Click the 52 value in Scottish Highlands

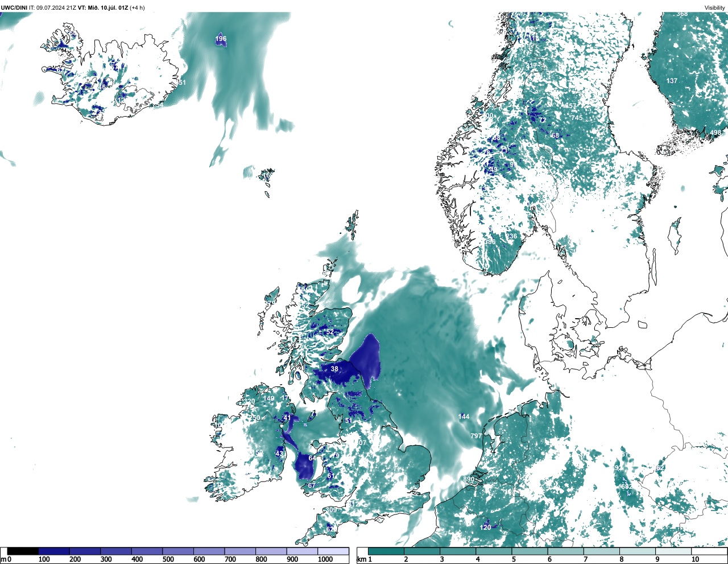(330, 332)
